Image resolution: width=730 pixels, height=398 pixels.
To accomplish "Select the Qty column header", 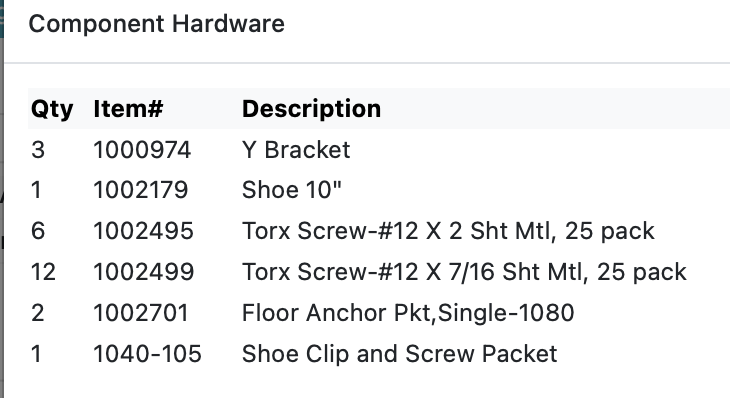I will click(52, 109).
